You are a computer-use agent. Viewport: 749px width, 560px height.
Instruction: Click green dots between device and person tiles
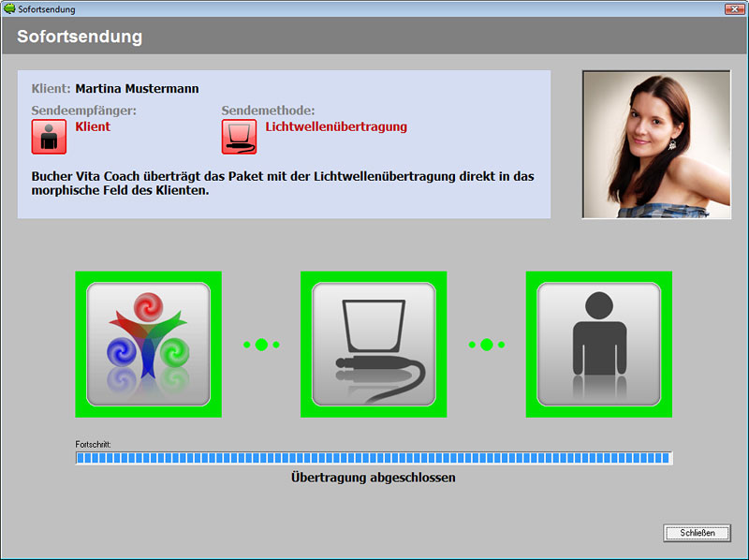click(x=487, y=345)
